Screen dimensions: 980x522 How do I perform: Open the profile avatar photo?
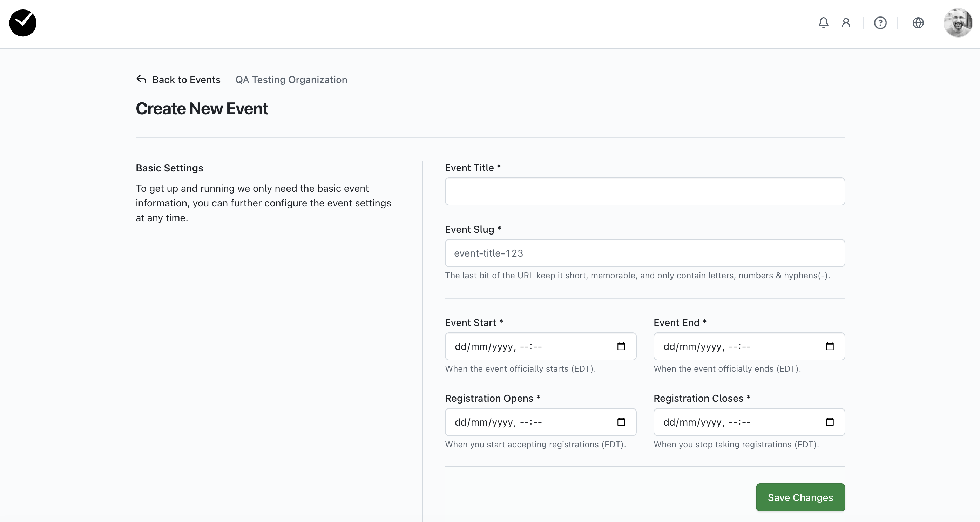(957, 23)
